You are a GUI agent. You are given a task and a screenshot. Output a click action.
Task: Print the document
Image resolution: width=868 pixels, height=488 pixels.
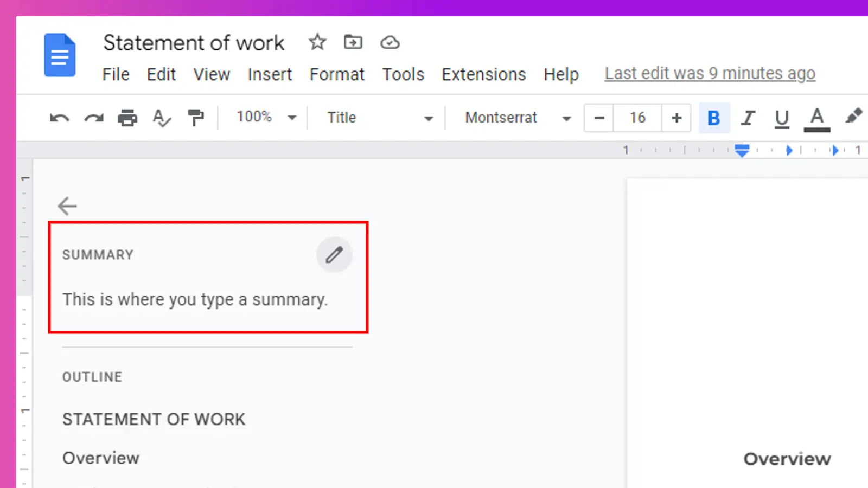[x=127, y=118]
